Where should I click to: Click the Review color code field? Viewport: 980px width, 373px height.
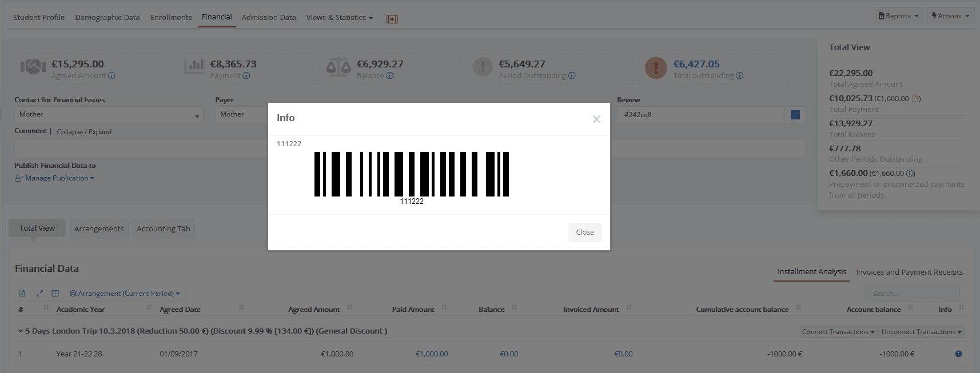(700, 115)
